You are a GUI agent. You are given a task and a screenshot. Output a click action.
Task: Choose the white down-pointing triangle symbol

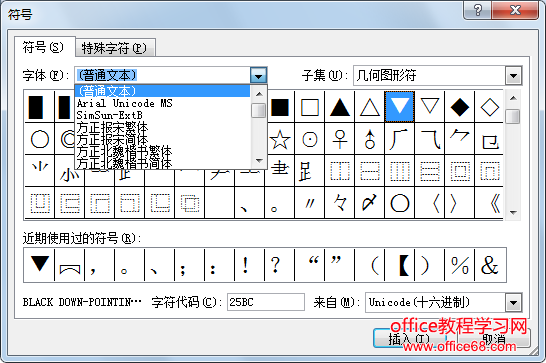pyautogui.click(x=429, y=107)
